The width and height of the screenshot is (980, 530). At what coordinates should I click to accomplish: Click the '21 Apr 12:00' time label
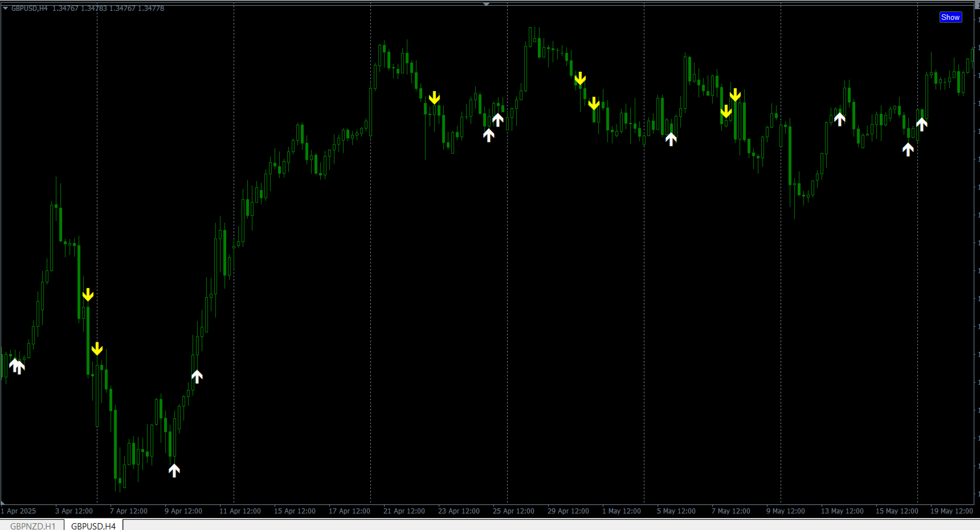(404, 511)
